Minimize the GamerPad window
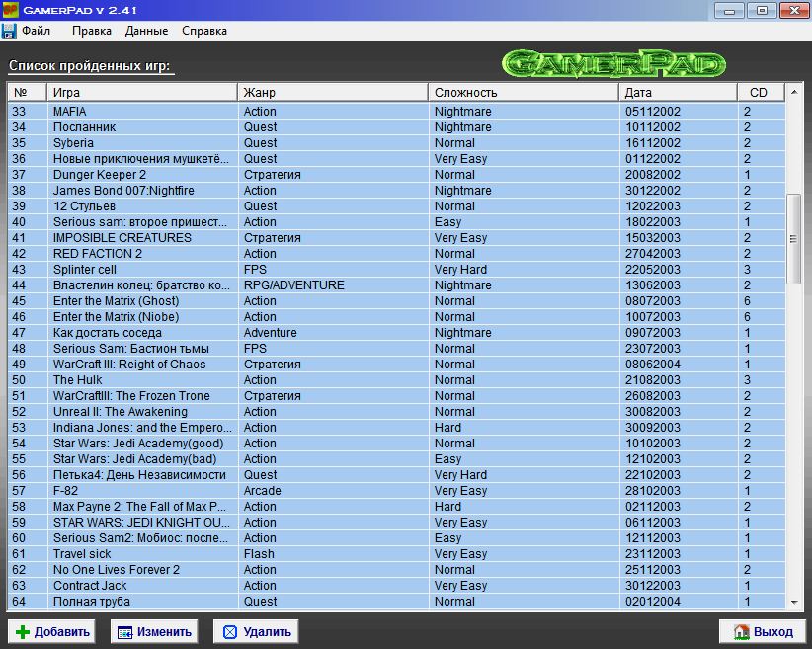This screenshot has width=812, height=649. (729, 10)
